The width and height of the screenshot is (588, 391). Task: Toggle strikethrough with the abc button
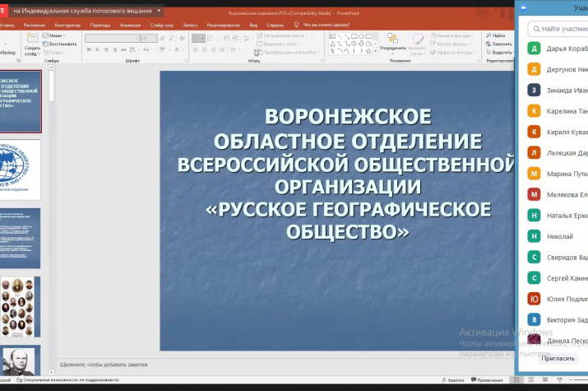(x=123, y=49)
